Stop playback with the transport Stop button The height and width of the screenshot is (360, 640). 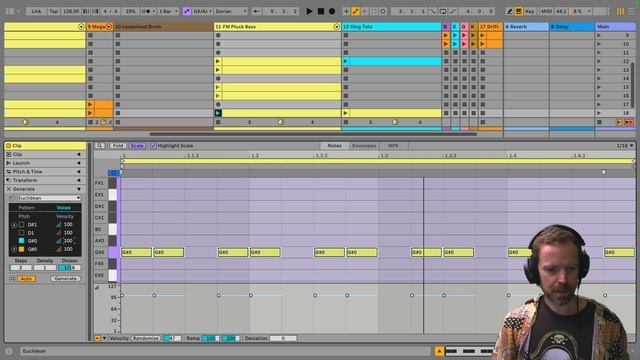pos(321,11)
